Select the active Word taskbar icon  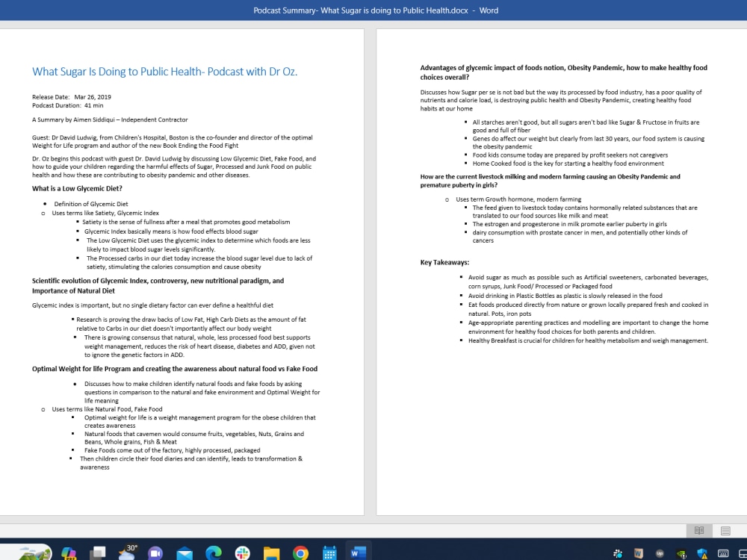[x=359, y=553]
